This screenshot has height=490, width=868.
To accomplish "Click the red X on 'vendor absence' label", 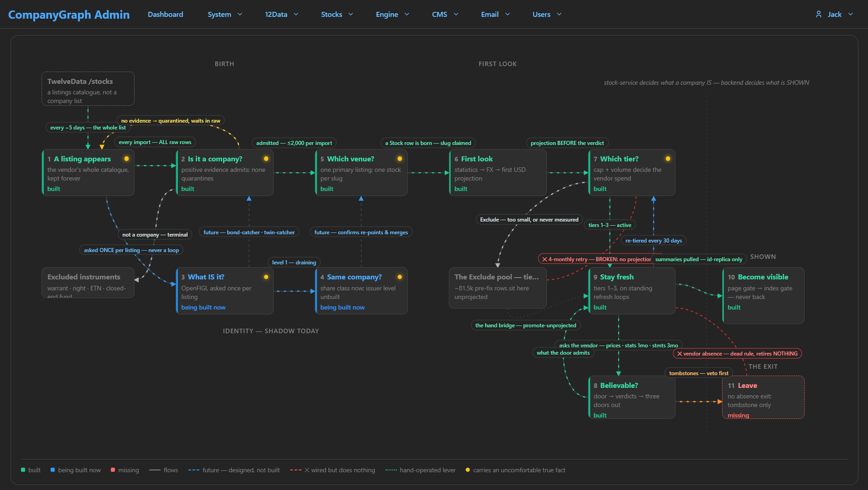I will (x=680, y=354).
